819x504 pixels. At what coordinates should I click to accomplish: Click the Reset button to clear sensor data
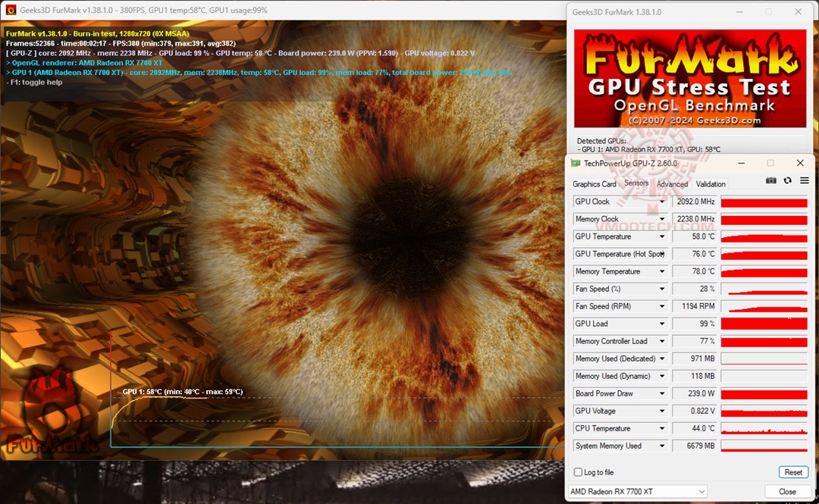pos(793,471)
